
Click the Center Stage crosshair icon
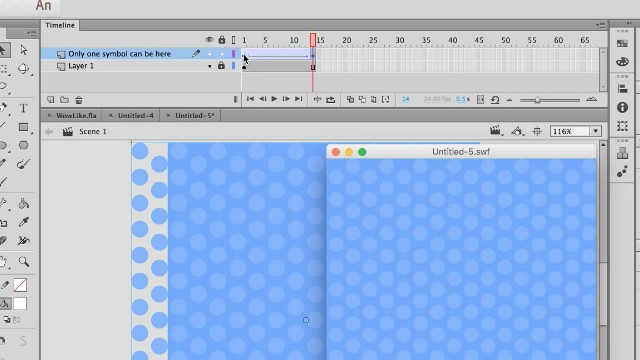[537, 131]
